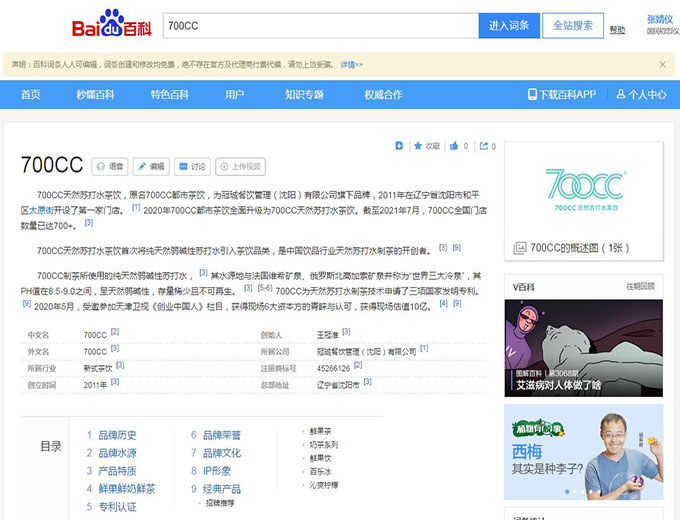
Task: Close the yellow notice banner
Action: [x=662, y=65]
